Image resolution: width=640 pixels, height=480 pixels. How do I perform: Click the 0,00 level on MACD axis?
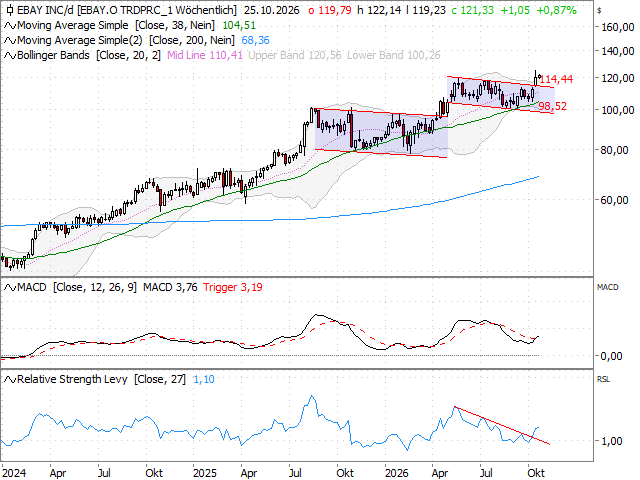(x=611, y=356)
